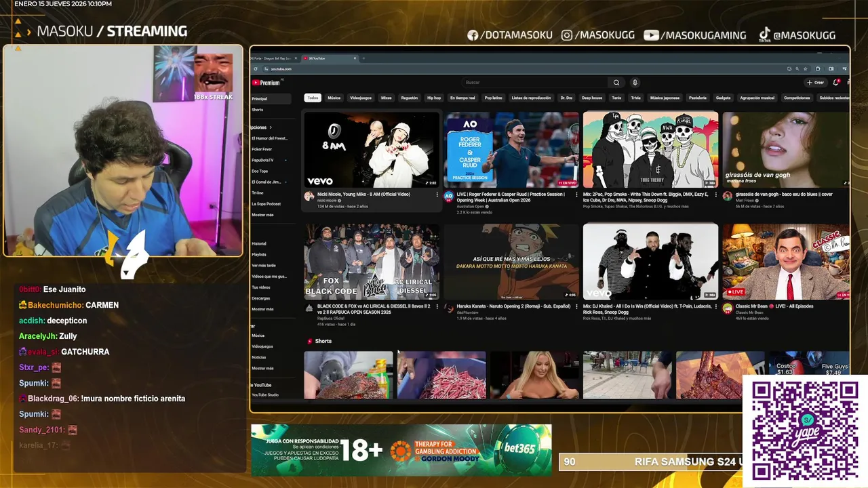Open options menu for Federer live video

tap(576, 195)
